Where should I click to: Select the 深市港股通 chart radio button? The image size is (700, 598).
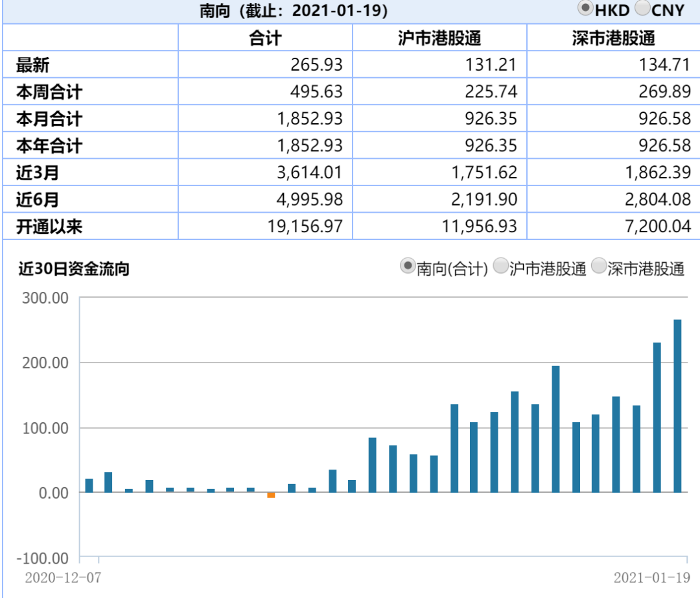click(599, 266)
